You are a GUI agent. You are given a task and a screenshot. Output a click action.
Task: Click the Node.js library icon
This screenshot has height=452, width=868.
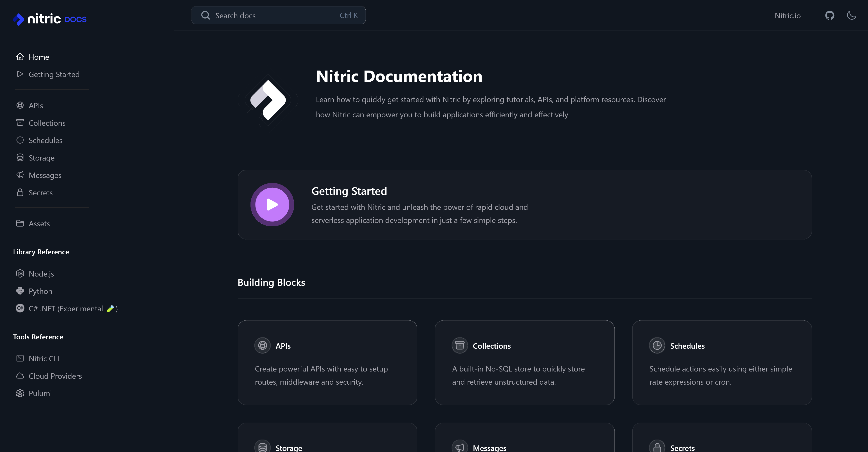(20, 273)
